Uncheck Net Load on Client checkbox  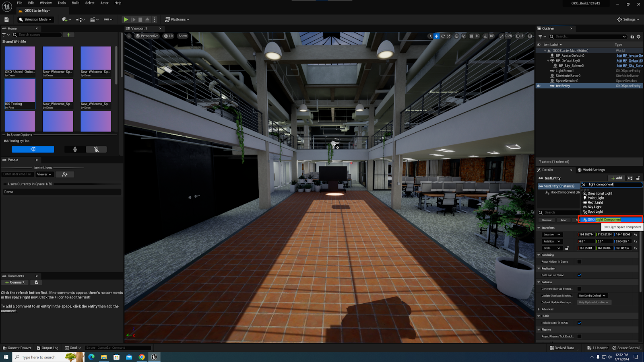(x=579, y=276)
